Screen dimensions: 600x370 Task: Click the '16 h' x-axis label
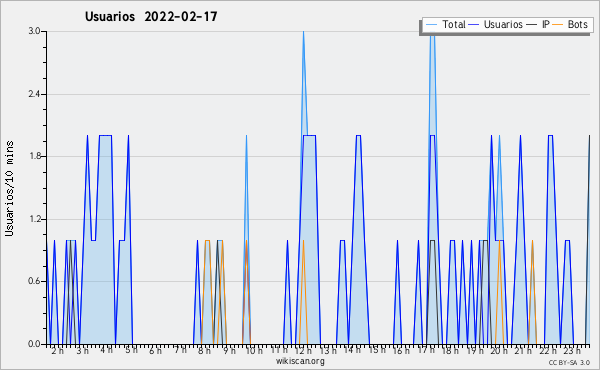coord(401,351)
